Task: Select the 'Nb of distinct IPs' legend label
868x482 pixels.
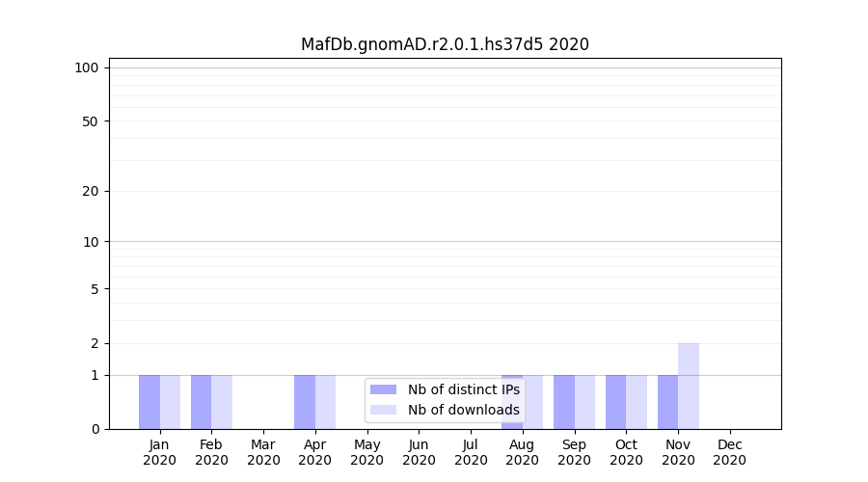Action: [463, 389]
